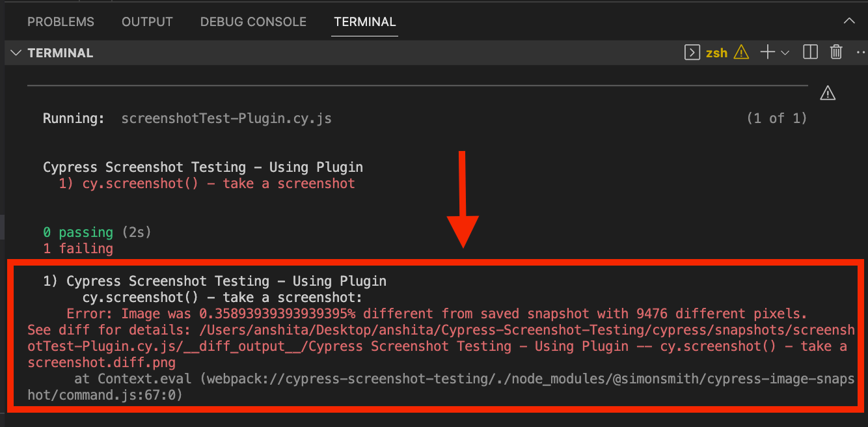This screenshot has width=868, height=427.
Task: Switch to the DEBUG CONSOLE tab
Action: pyautogui.click(x=253, y=21)
